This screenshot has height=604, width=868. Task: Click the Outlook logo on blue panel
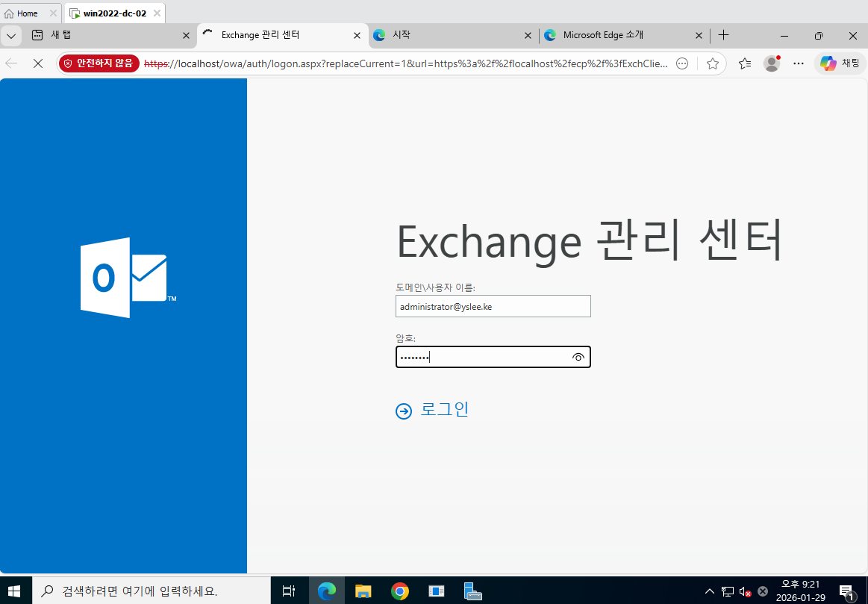point(128,278)
